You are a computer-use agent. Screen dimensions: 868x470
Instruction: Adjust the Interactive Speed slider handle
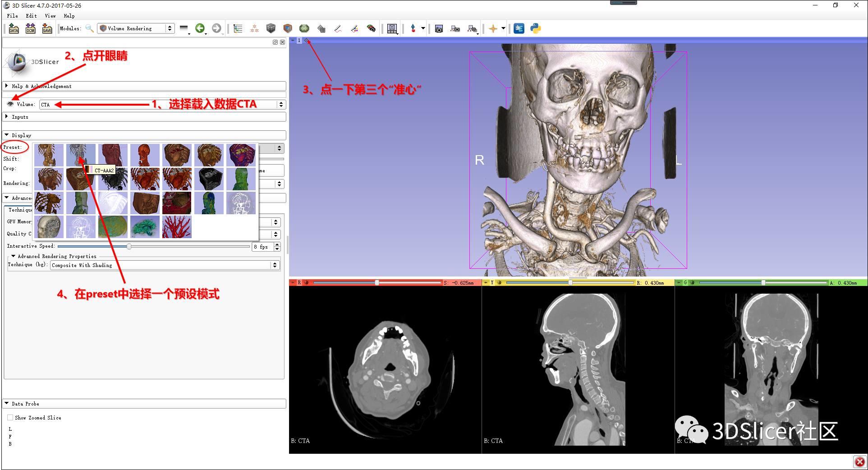129,246
